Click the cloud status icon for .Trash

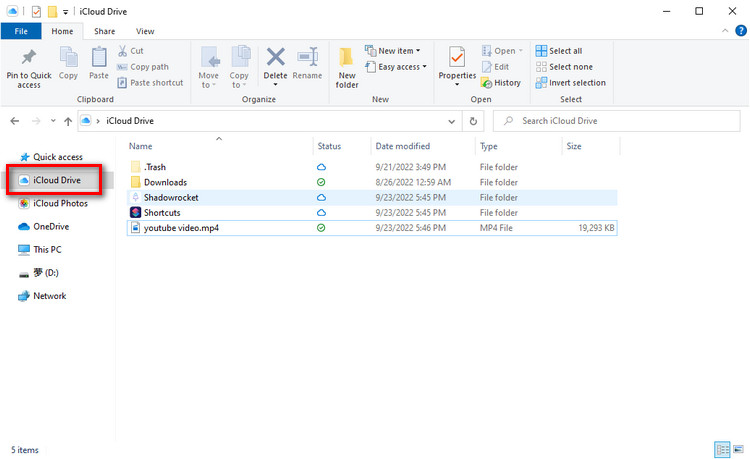tap(321, 167)
